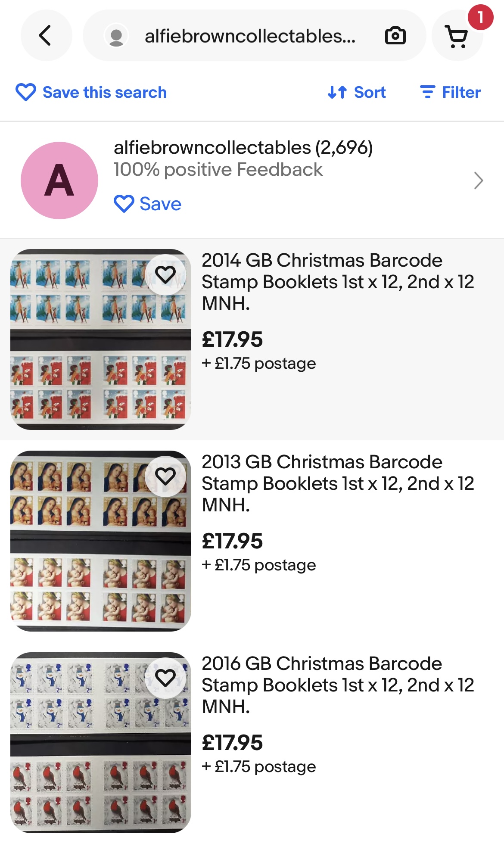Click Save this search link

coord(105,92)
